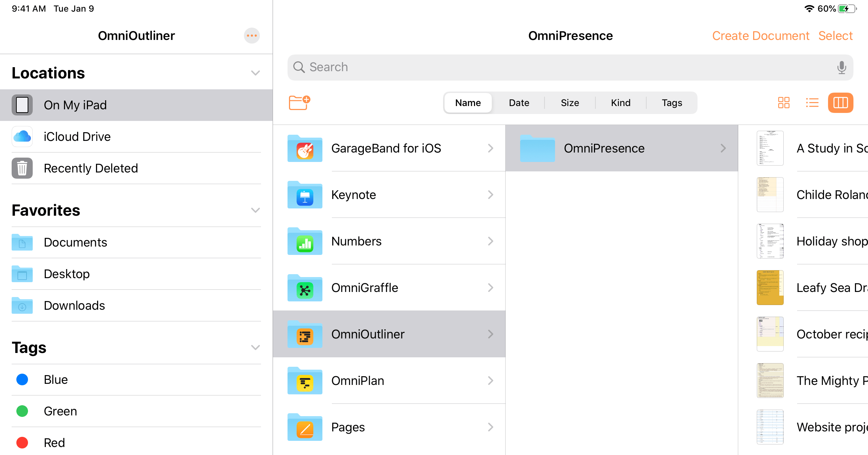Switch to list view
Screen dimensions: 868x455
pos(812,103)
